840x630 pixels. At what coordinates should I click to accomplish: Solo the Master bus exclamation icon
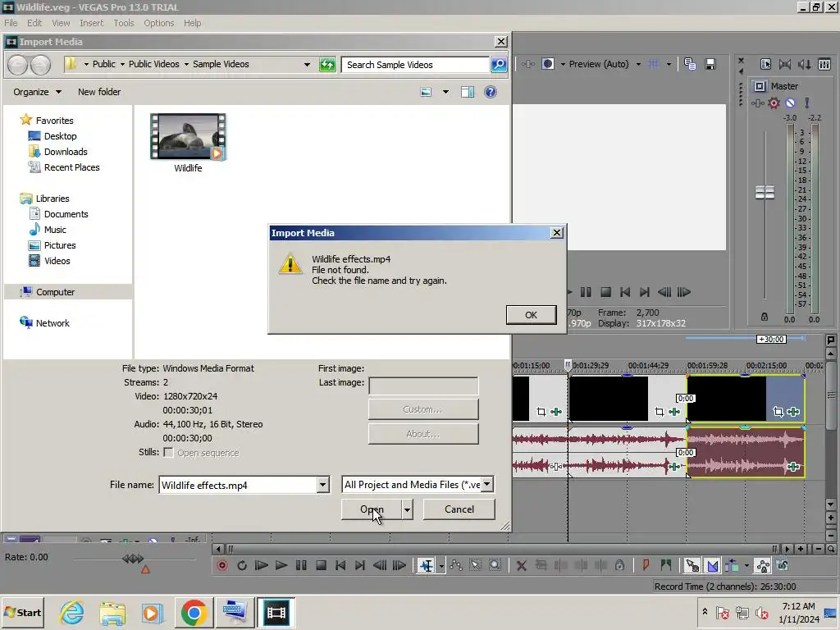click(807, 103)
